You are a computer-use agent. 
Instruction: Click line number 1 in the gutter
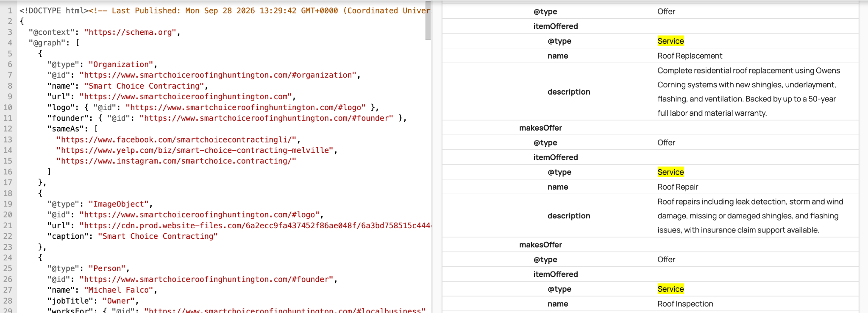[x=10, y=11]
